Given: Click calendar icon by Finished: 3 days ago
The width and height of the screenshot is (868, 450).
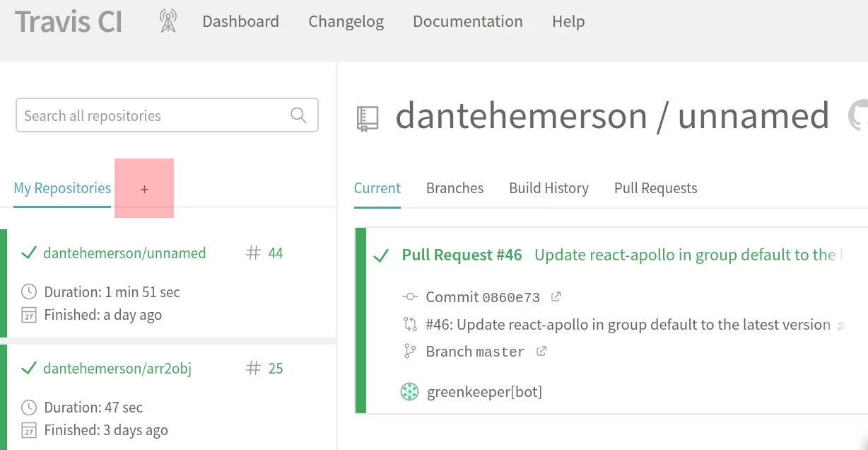Looking at the screenshot, I should tap(29, 430).
